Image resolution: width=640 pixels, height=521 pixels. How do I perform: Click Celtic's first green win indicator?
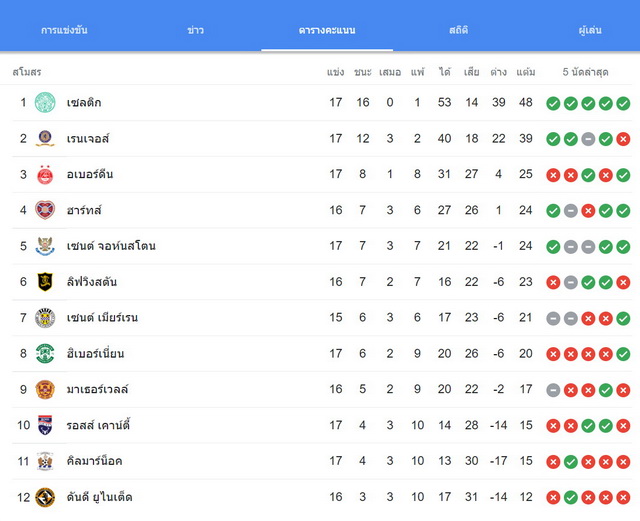click(553, 103)
